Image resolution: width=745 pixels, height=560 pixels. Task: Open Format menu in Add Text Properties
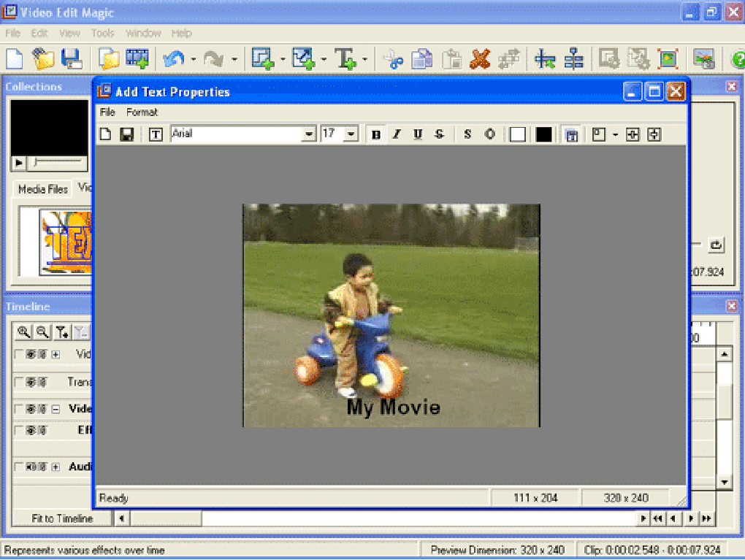coord(142,112)
